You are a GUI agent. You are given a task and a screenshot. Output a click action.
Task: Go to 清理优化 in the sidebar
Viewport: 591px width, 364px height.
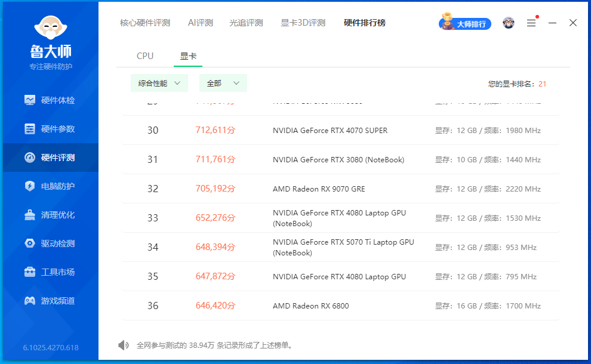(x=58, y=215)
